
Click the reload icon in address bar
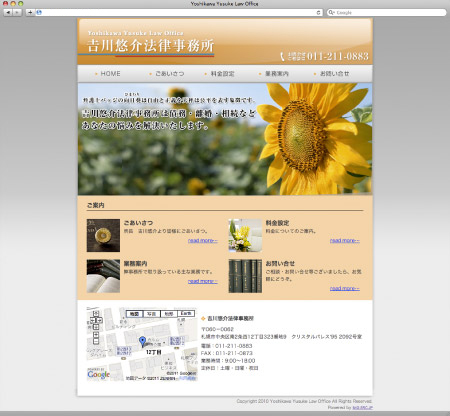pyautogui.click(x=318, y=12)
